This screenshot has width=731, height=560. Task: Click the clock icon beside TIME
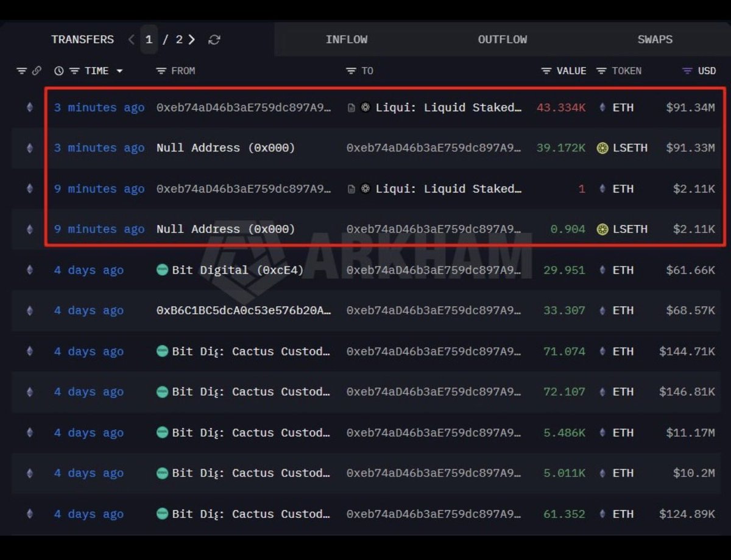(58, 71)
